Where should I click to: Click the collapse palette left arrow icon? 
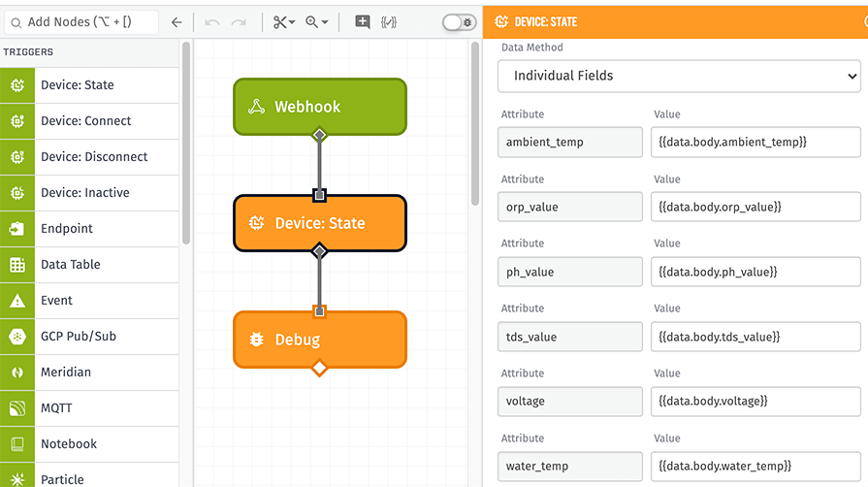[176, 22]
